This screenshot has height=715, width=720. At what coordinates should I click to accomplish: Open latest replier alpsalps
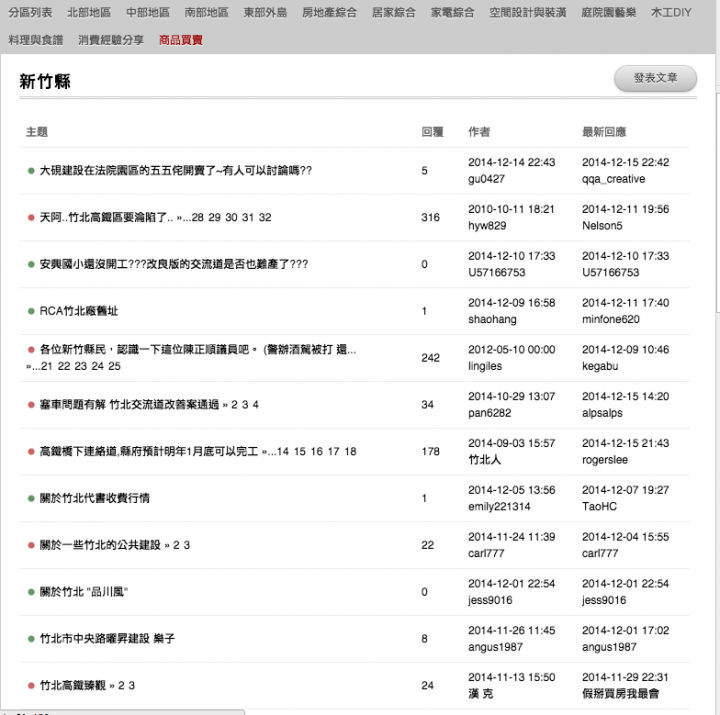click(x=602, y=413)
